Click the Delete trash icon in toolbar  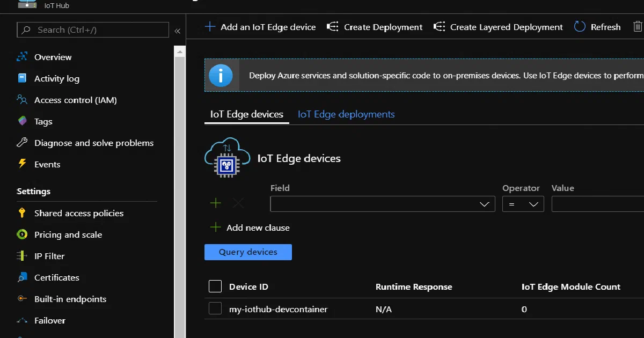[x=638, y=27]
